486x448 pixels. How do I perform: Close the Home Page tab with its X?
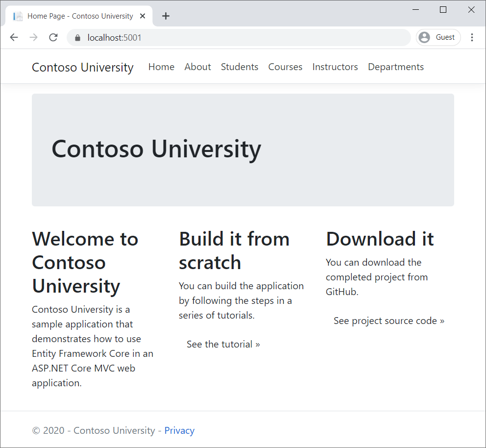(142, 16)
